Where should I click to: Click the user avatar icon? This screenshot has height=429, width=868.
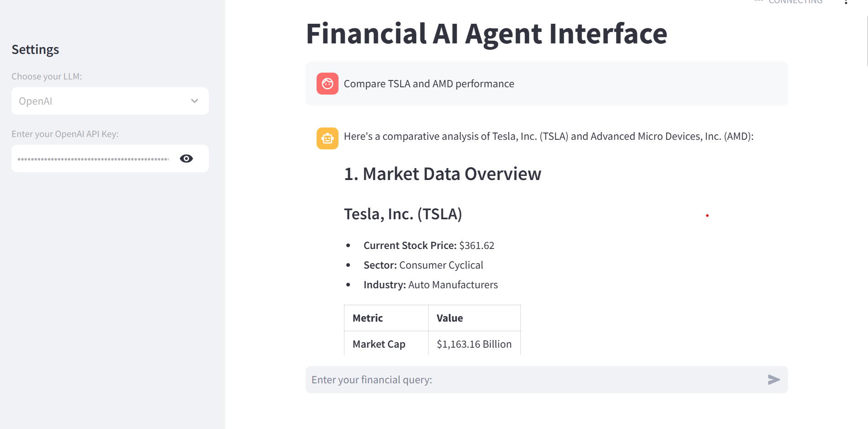[327, 84]
